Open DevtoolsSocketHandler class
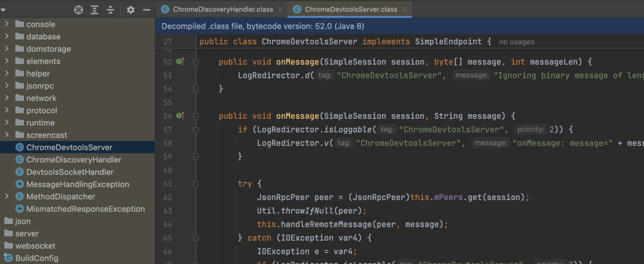The width and height of the screenshot is (644, 264). 70,172
